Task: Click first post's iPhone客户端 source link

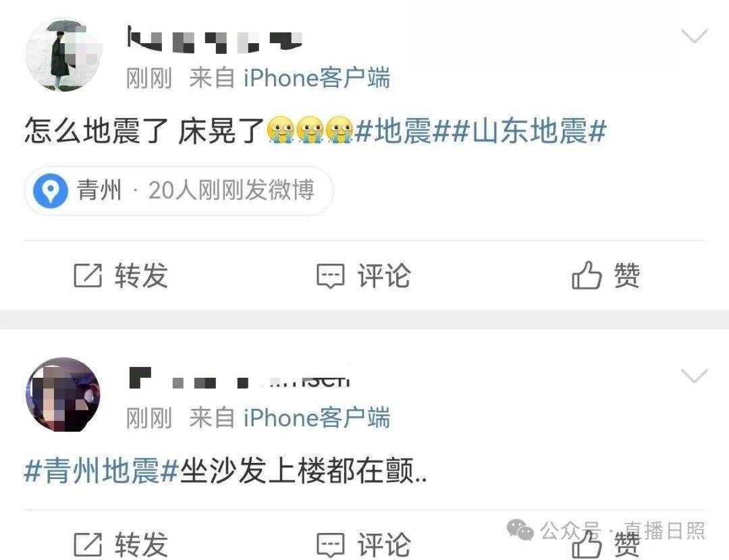Action: 317,78
